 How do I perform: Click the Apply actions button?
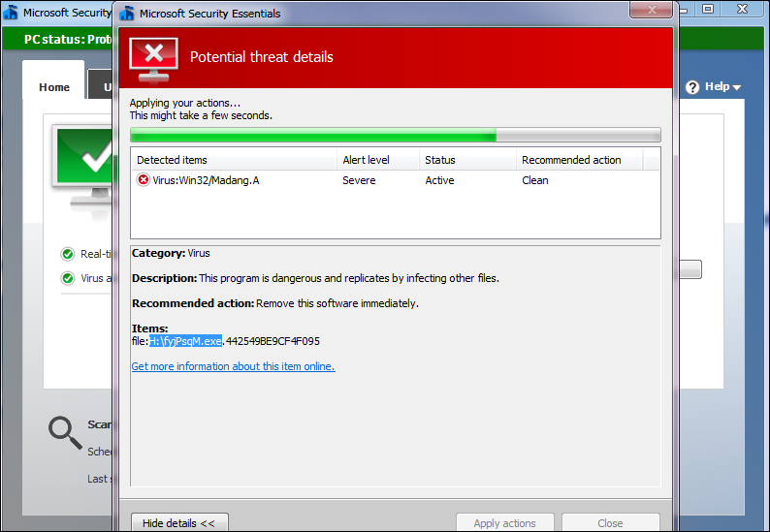click(505, 522)
